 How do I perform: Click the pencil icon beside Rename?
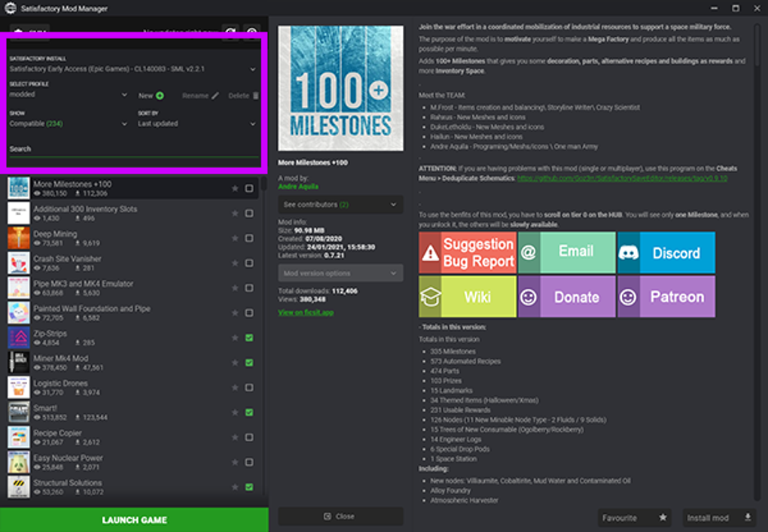point(215,96)
